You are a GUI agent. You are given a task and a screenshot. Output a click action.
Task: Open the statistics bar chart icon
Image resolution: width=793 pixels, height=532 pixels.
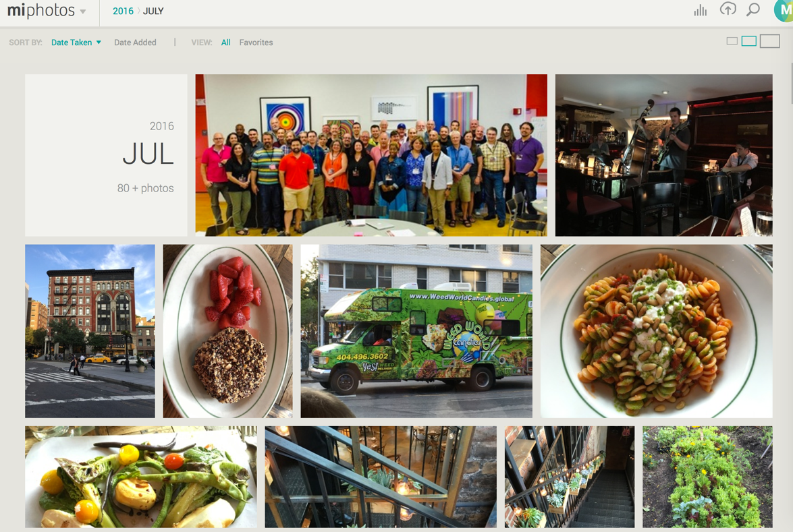[x=701, y=10]
